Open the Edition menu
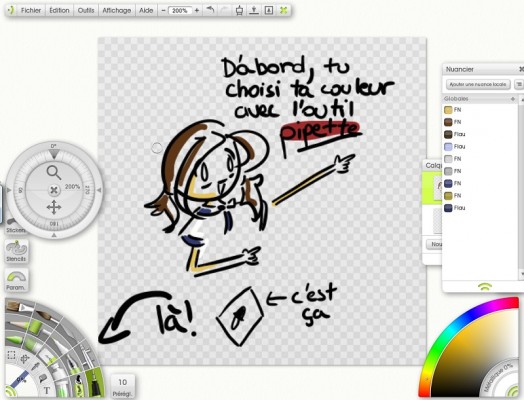The width and height of the screenshot is (524, 400). click(59, 10)
